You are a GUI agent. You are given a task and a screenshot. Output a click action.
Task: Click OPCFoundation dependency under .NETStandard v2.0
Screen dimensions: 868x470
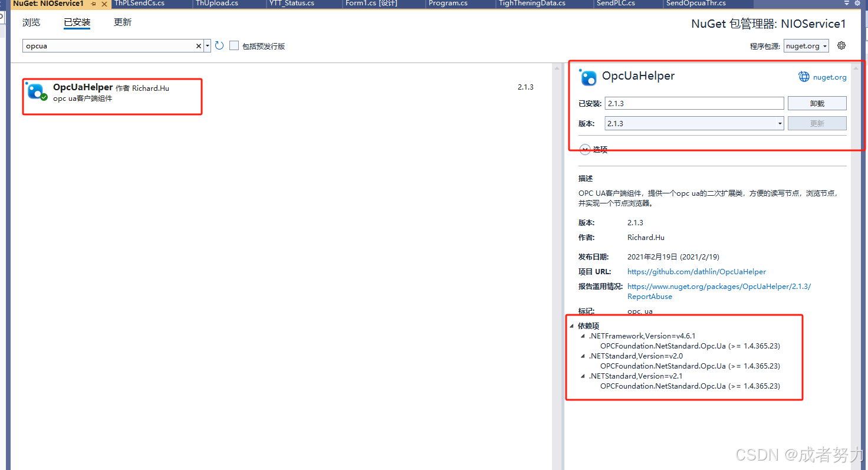tap(690, 366)
